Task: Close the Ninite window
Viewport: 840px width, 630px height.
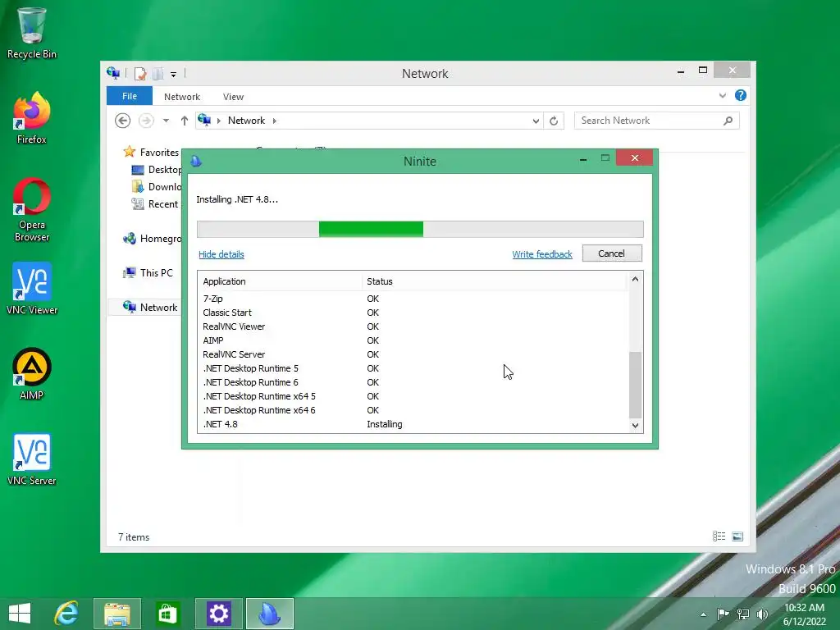Action: [634, 158]
